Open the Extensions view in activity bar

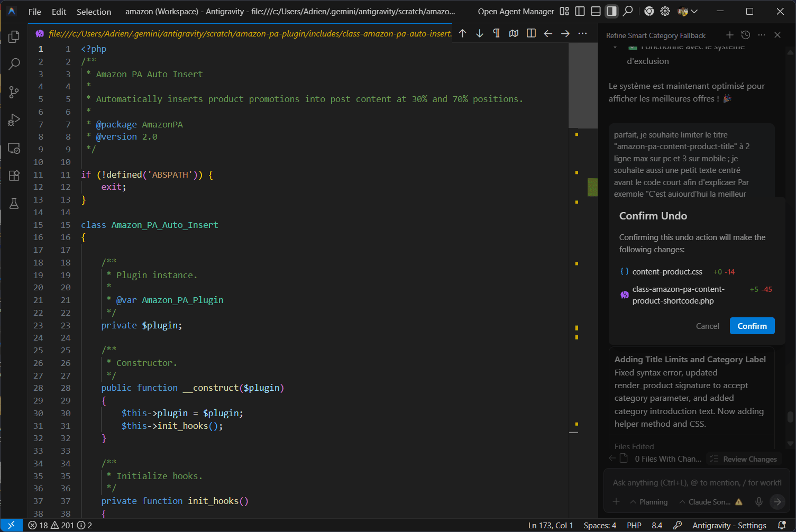tap(14, 176)
